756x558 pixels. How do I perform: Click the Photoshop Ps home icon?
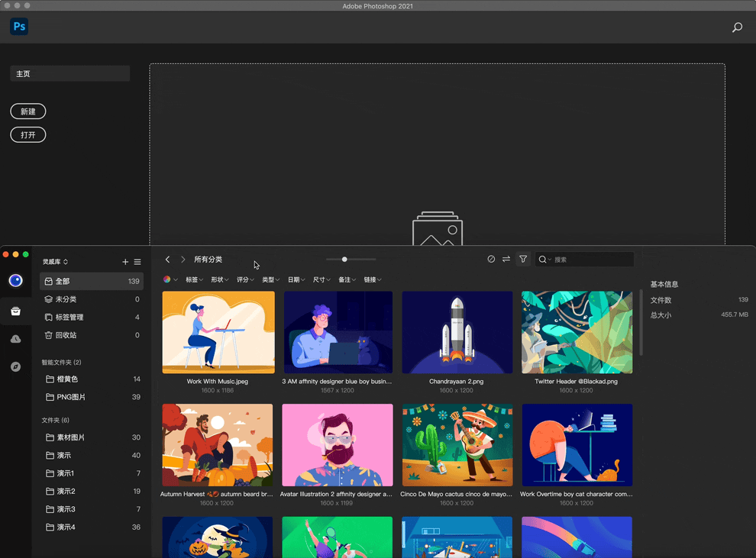click(19, 27)
